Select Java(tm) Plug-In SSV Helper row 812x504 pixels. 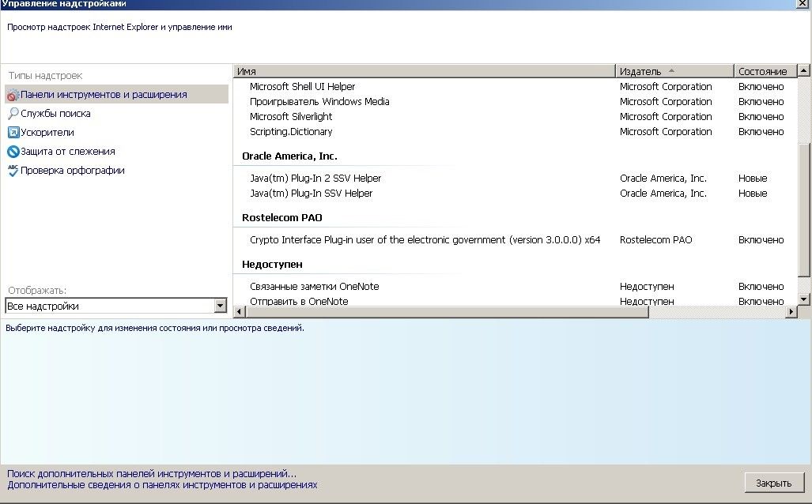click(x=516, y=193)
